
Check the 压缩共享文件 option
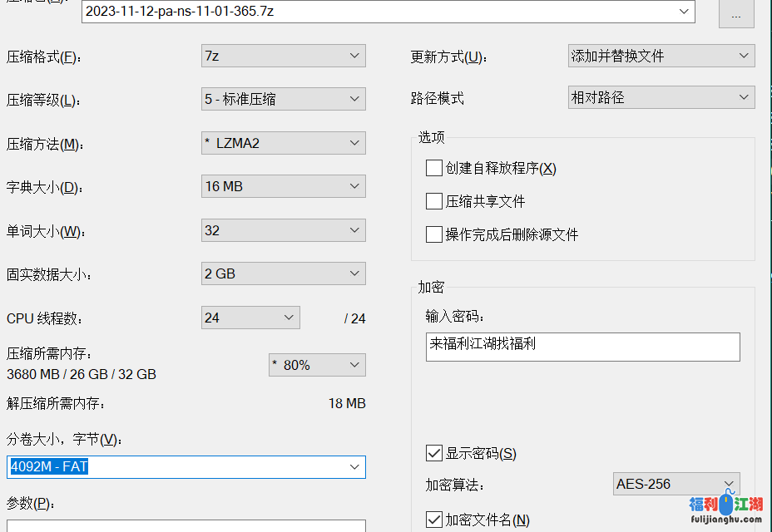click(x=433, y=201)
